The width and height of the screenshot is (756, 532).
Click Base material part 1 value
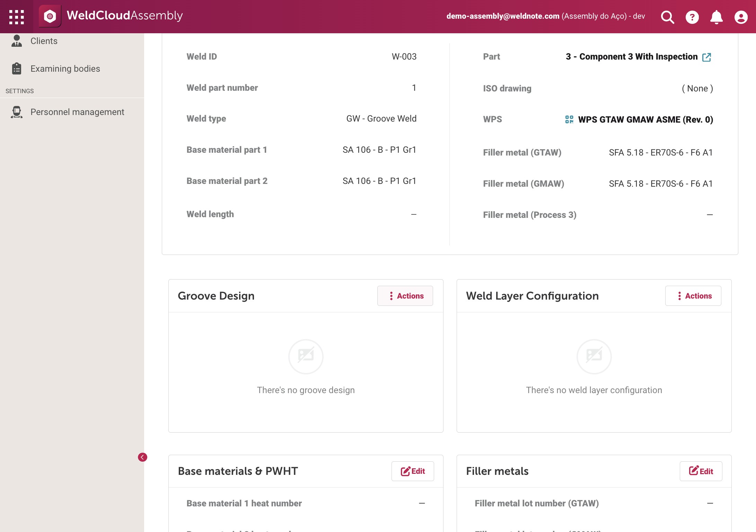(x=379, y=150)
